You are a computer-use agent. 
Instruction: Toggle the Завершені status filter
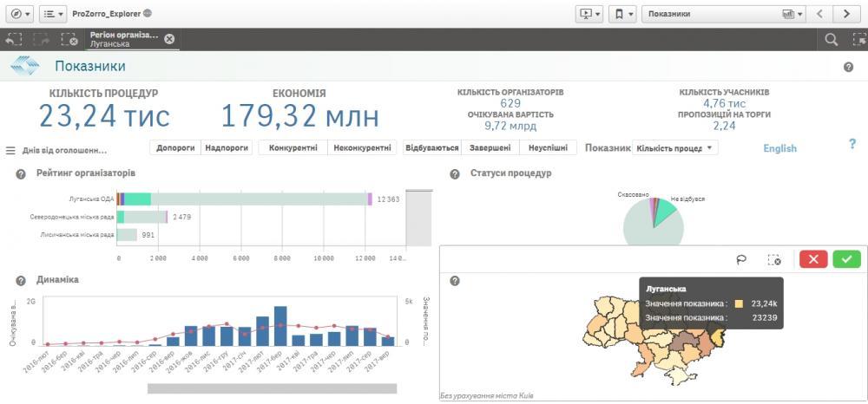(x=490, y=148)
